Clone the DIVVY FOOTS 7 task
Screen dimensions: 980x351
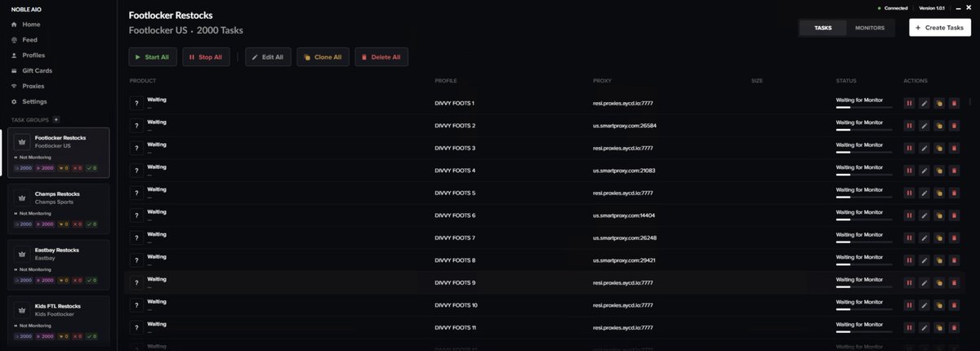938,238
